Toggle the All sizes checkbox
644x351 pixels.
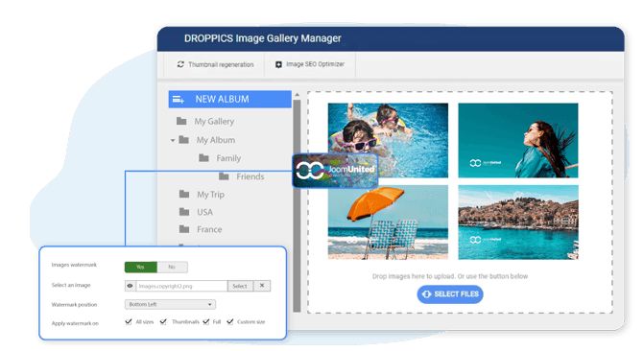[x=129, y=321]
